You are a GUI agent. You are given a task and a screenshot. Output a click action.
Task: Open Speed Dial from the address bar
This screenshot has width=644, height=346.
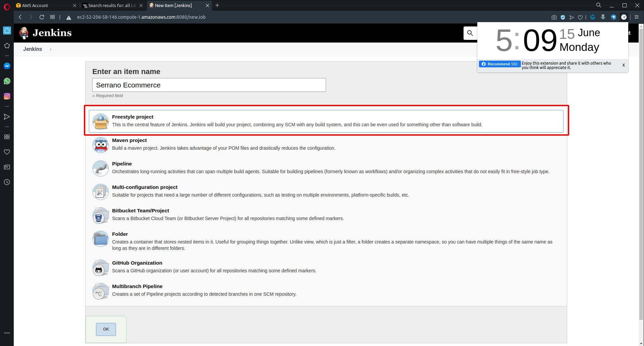point(53,17)
